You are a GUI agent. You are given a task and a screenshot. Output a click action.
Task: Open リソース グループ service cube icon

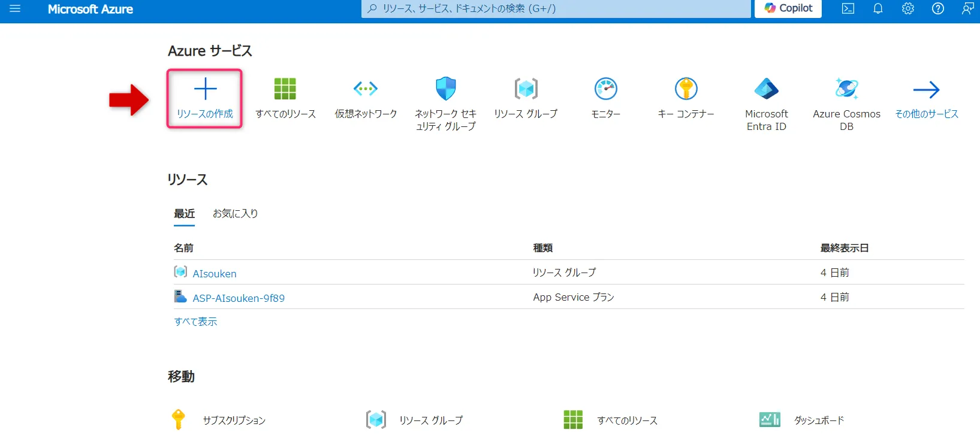point(526,89)
